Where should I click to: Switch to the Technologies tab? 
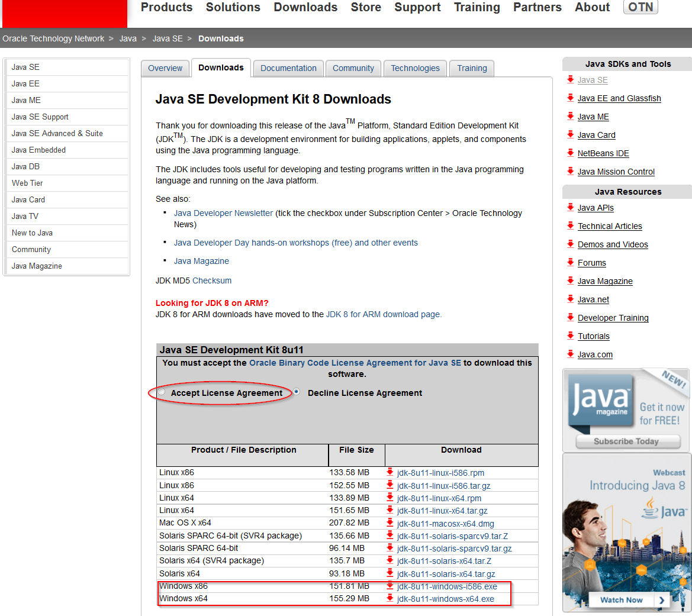coord(415,68)
